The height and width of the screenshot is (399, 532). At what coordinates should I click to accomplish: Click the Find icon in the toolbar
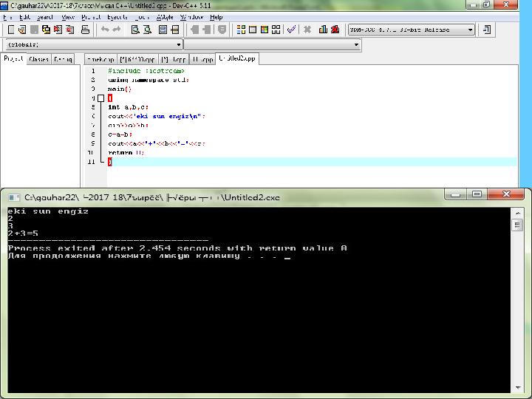click(x=135, y=30)
